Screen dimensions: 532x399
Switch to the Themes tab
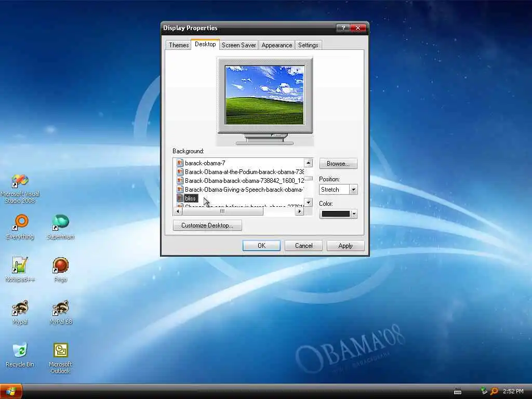pos(179,45)
